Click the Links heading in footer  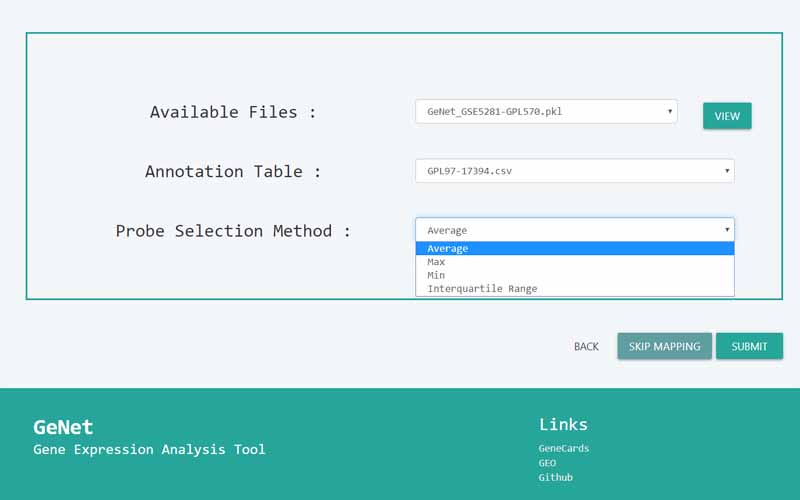[x=563, y=424]
